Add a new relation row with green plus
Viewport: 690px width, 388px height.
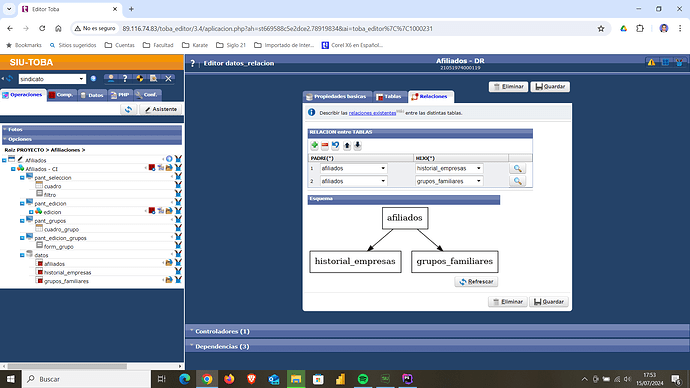pos(314,145)
